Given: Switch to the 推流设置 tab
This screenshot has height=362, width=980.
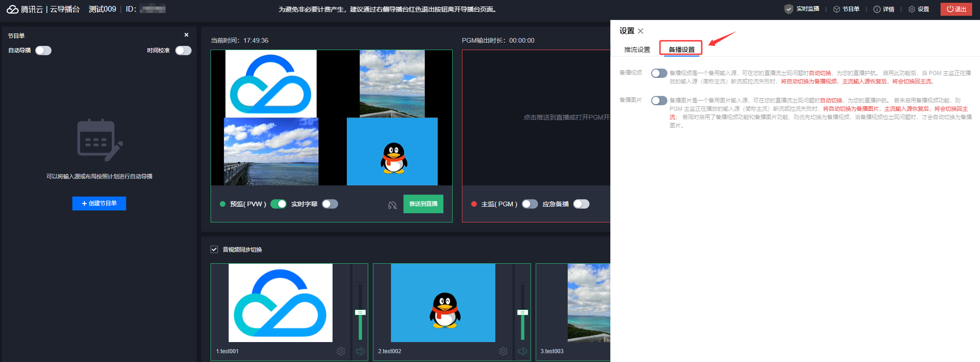Looking at the screenshot, I should [x=637, y=50].
